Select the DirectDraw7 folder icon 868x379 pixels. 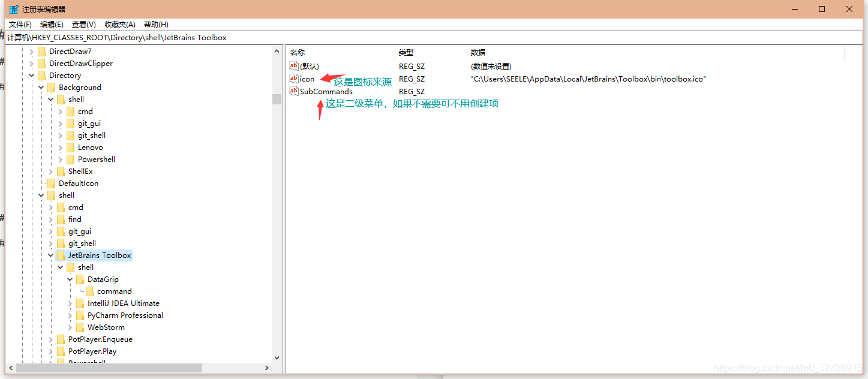click(41, 52)
